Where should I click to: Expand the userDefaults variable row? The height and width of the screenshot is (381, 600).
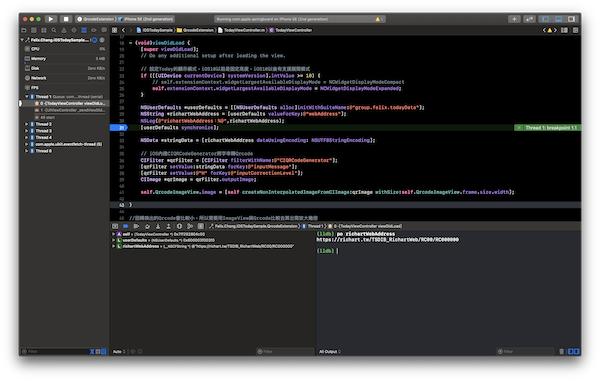tap(114, 240)
